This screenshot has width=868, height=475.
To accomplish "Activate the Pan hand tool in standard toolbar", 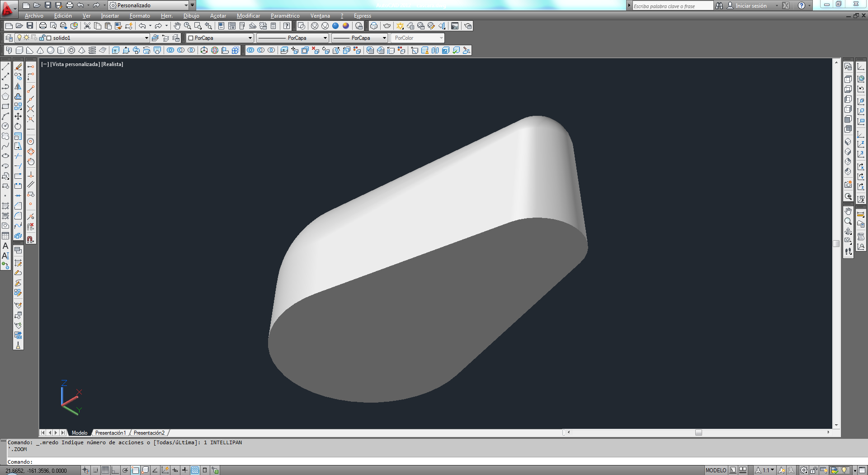I will pyautogui.click(x=177, y=26).
